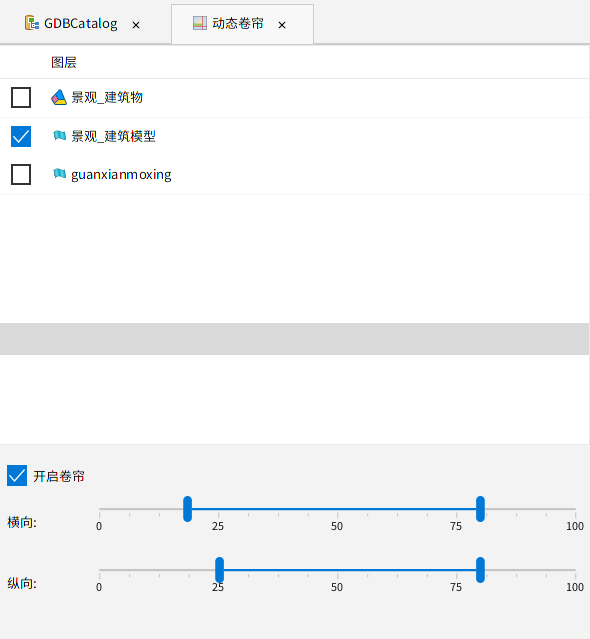Click the 图层 column header
590x639 pixels.
pos(64,62)
